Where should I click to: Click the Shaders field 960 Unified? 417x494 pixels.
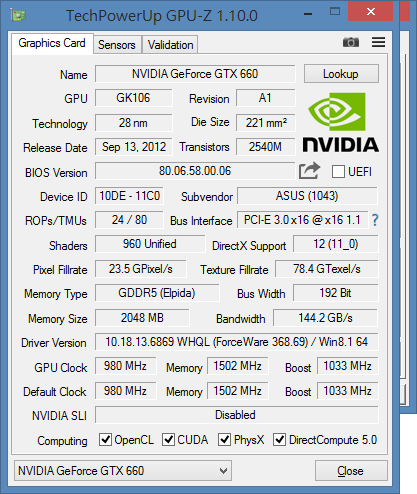(150, 244)
